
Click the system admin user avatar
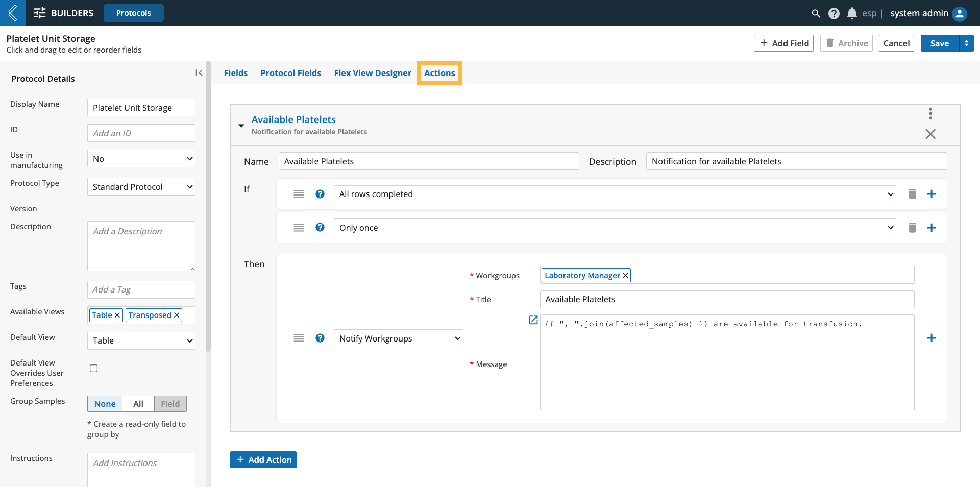(960, 13)
